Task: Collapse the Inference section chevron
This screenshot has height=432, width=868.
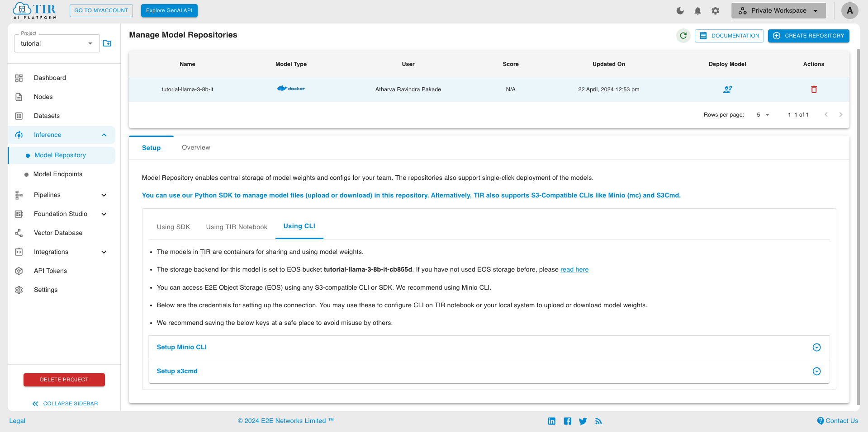Action: [x=104, y=135]
